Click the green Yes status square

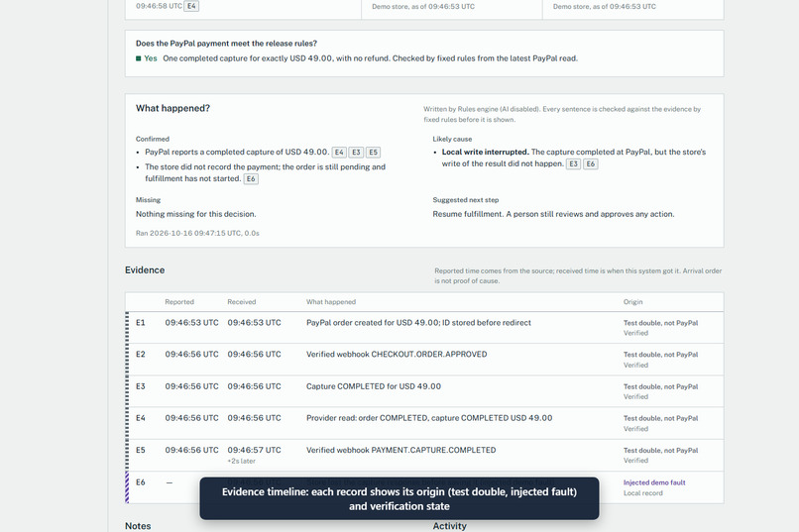point(138,58)
